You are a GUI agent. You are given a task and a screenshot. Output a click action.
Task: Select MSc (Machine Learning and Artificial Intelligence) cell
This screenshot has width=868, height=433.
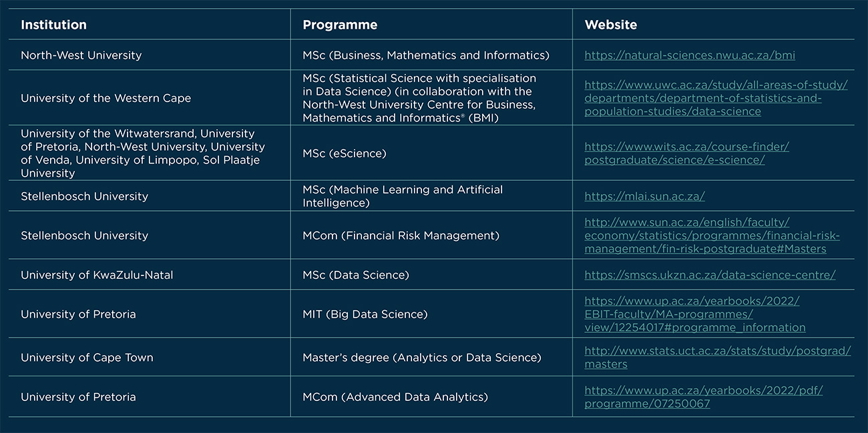[402, 196]
